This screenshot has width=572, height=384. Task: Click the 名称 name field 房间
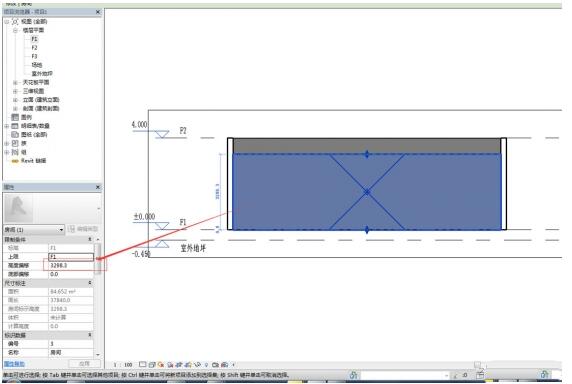pyautogui.click(x=71, y=353)
